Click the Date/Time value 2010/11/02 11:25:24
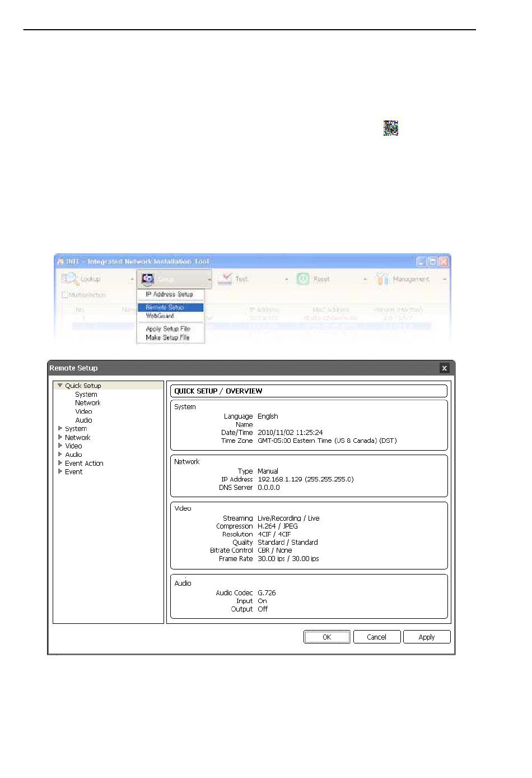This screenshot has width=532, height=778. (290, 433)
